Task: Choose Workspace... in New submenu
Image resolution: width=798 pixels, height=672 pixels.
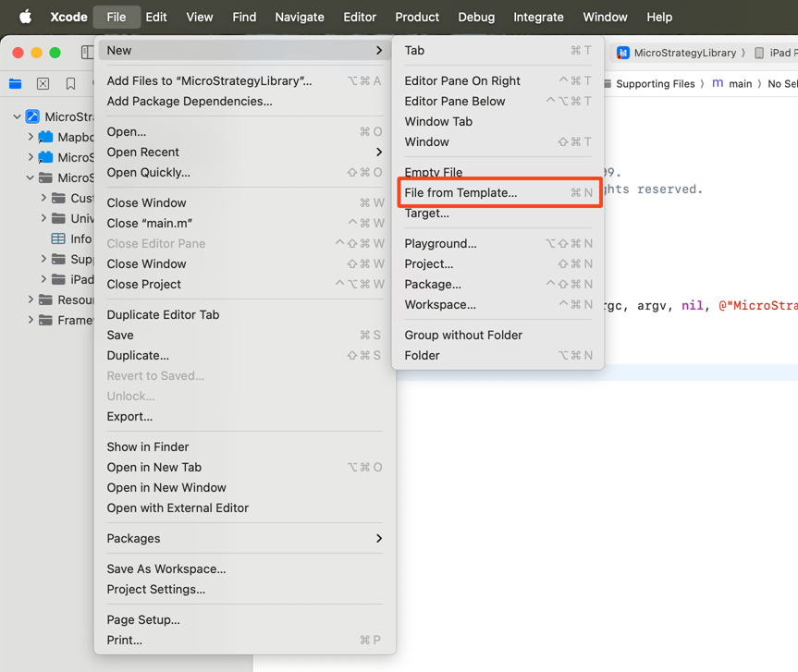Action: coord(498,305)
